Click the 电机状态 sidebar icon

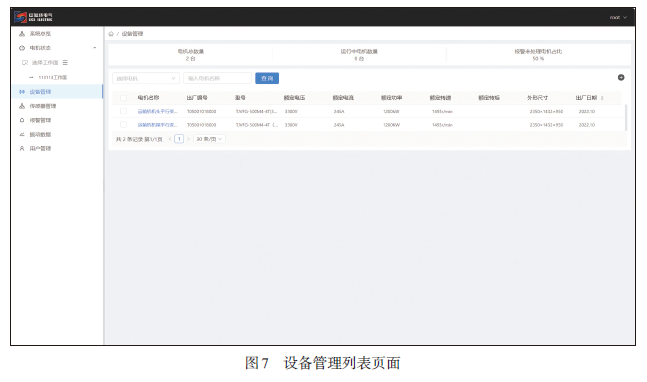click(22, 48)
